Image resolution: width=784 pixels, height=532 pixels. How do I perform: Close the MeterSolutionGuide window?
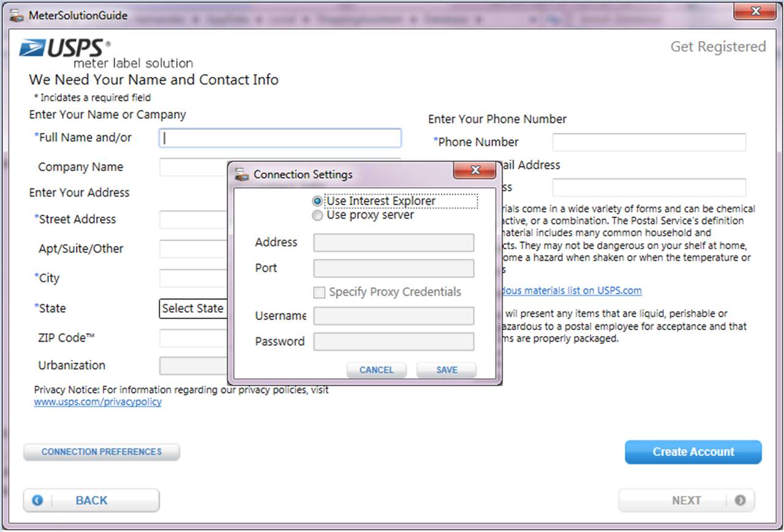pos(755,12)
